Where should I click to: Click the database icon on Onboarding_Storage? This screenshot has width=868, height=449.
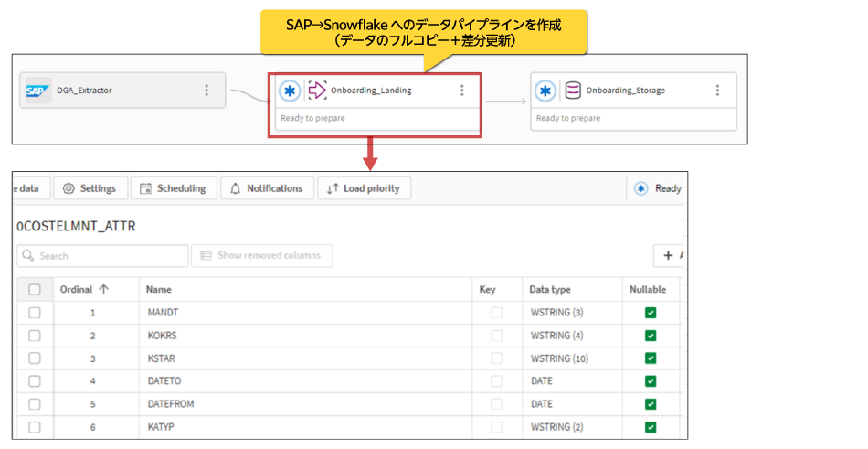coord(573,91)
